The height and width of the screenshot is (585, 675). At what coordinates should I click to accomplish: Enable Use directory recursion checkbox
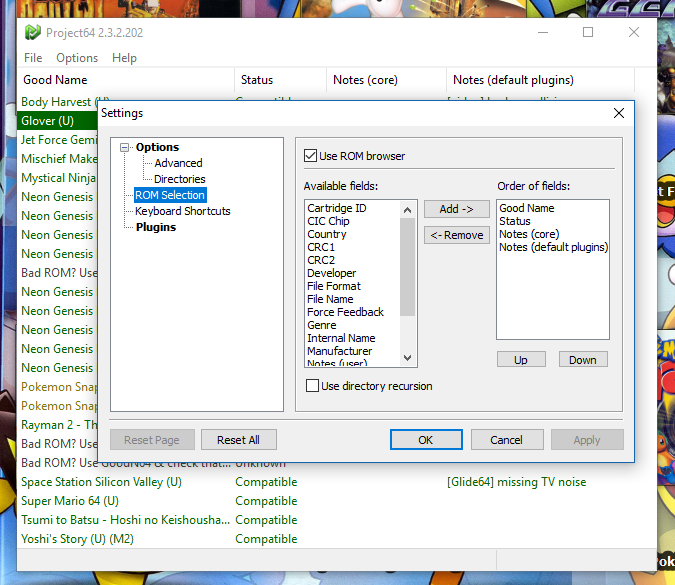point(312,386)
